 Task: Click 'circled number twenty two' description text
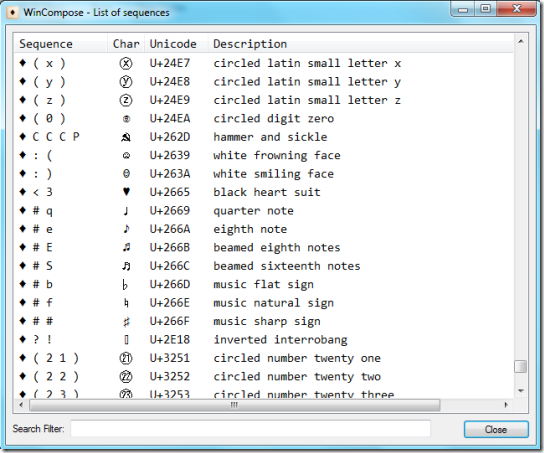pos(297,376)
